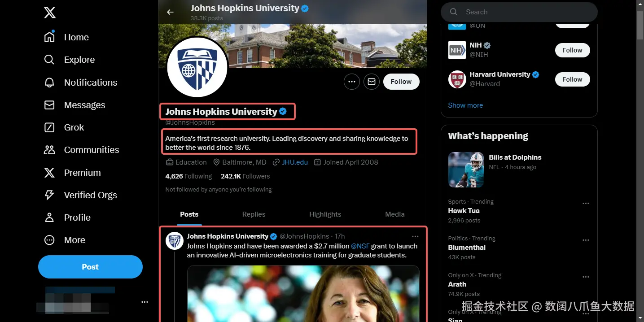644x322 pixels.
Task: Switch to the Highlights tab
Action: 325,214
